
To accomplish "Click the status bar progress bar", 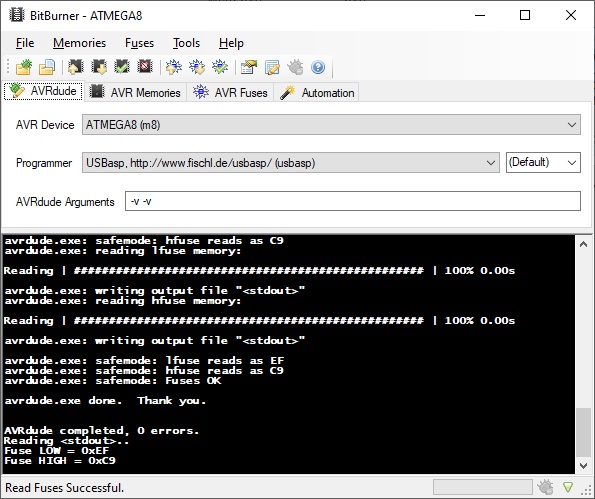I will (483, 487).
